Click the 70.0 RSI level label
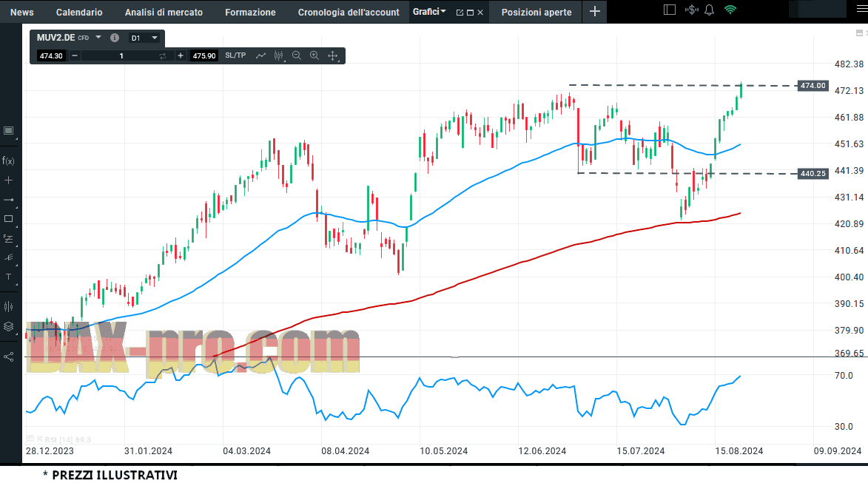868x483 pixels. click(844, 376)
